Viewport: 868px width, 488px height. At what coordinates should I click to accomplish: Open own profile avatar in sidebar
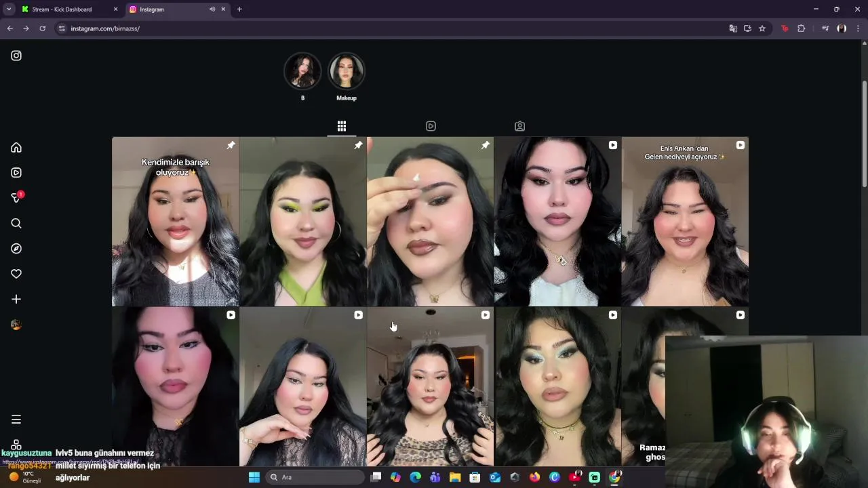16,325
